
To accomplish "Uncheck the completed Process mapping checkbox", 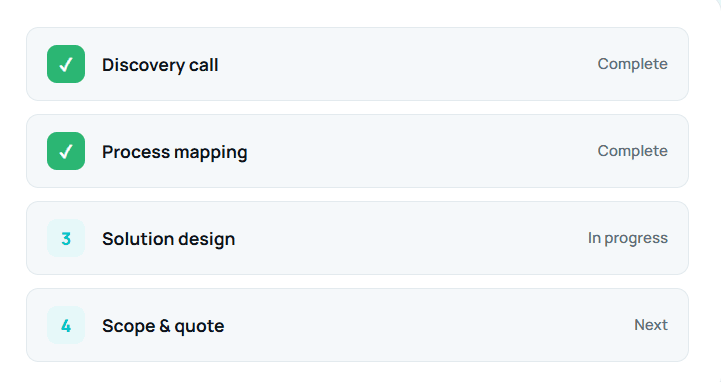I will [x=66, y=151].
